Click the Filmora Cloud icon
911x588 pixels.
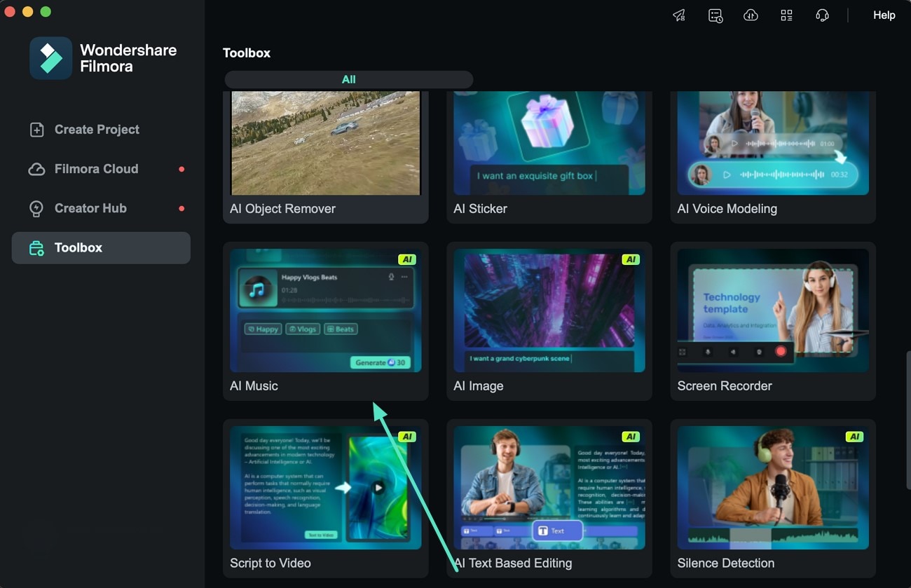[x=36, y=169]
